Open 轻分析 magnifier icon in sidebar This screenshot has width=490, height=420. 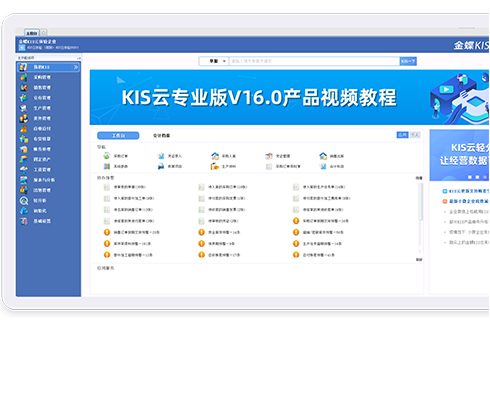click(24, 201)
